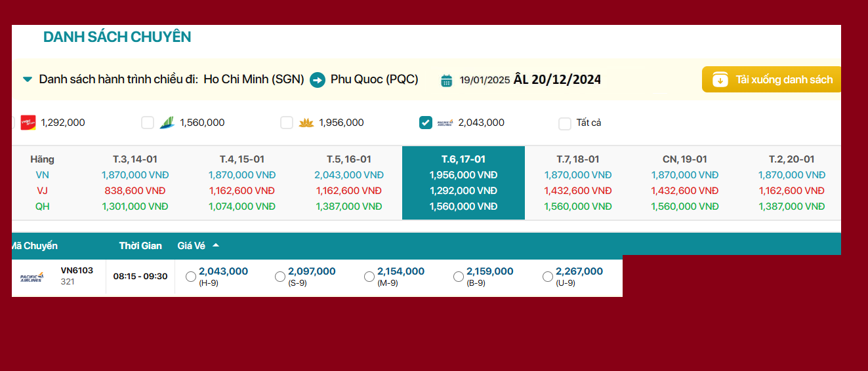Select the 2,043,000 (H-9) fare option

(191, 277)
